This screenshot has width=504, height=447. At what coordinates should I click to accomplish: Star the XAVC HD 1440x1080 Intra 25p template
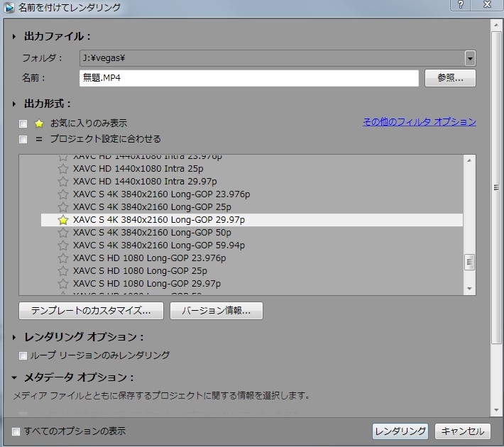coord(63,169)
